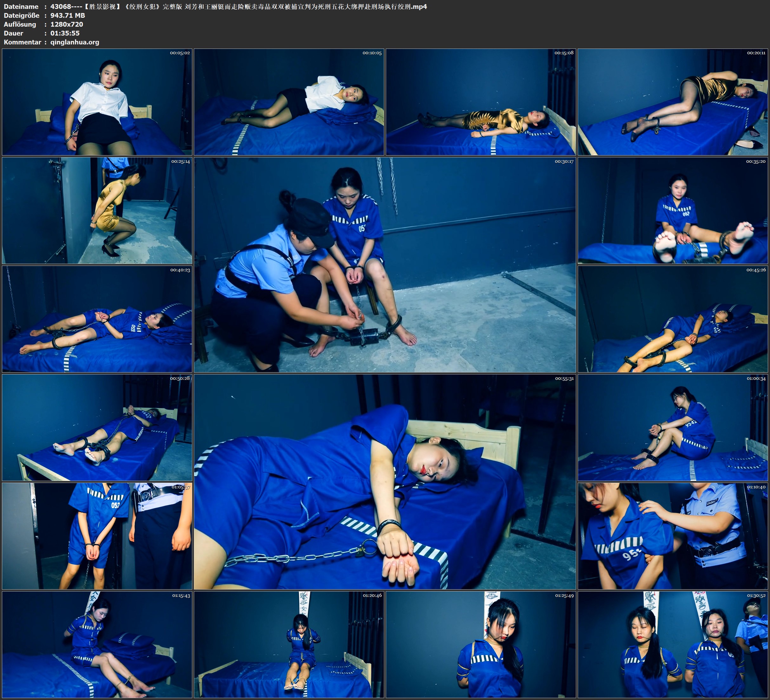Select the thumbnail at 01:20:46
Image resolution: width=770 pixels, height=700 pixels.
(x=289, y=644)
